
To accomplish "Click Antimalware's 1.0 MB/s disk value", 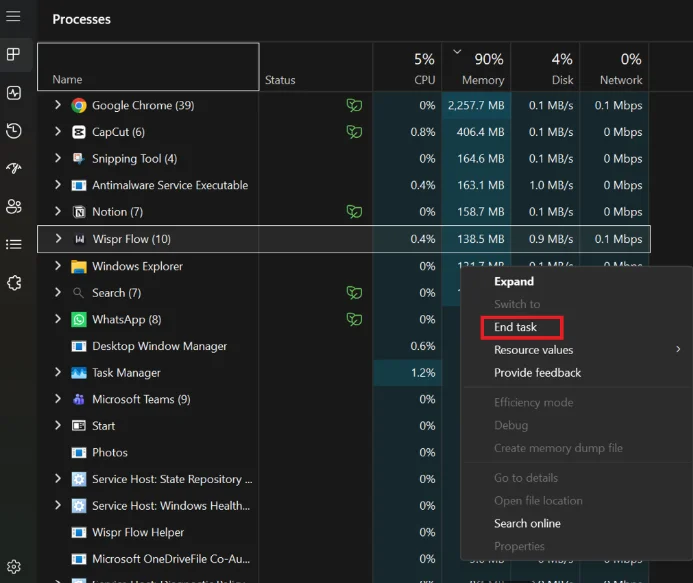I will tap(551, 185).
